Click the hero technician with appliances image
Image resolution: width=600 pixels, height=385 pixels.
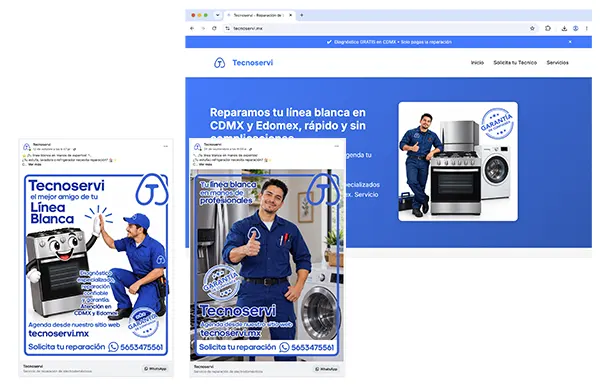458,162
